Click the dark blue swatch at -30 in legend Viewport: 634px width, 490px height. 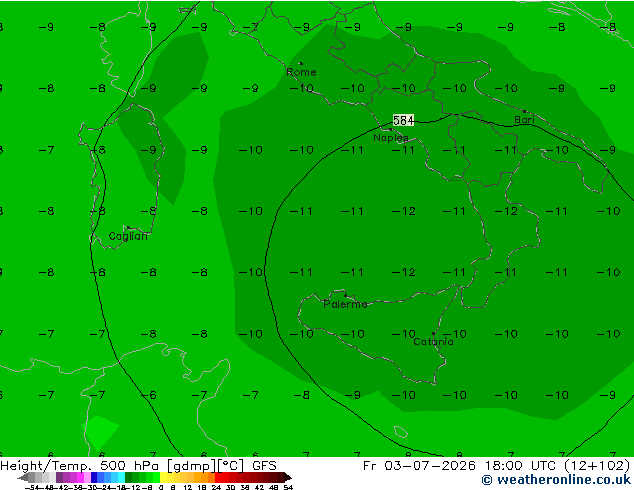click(x=94, y=477)
